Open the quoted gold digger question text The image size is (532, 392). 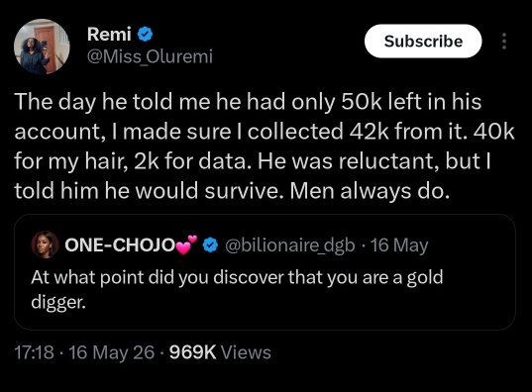(237, 289)
